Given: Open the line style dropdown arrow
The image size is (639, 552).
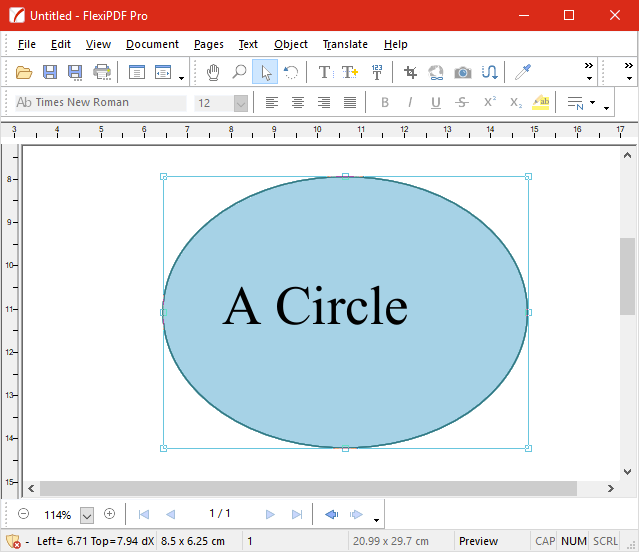Looking at the screenshot, I should [592, 103].
